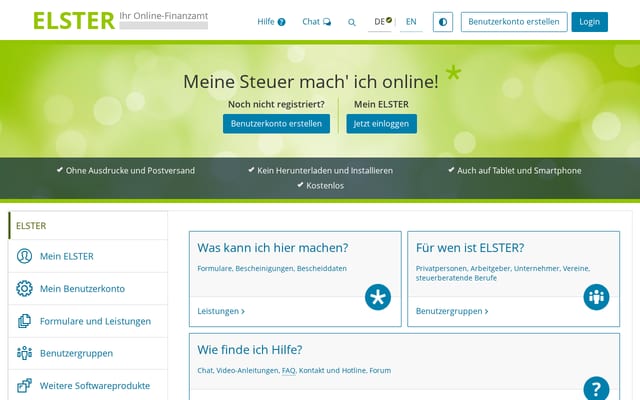Open Formulare und Leistungen in the sidebar
This screenshot has height=400, width=640.
click(88, 321)
